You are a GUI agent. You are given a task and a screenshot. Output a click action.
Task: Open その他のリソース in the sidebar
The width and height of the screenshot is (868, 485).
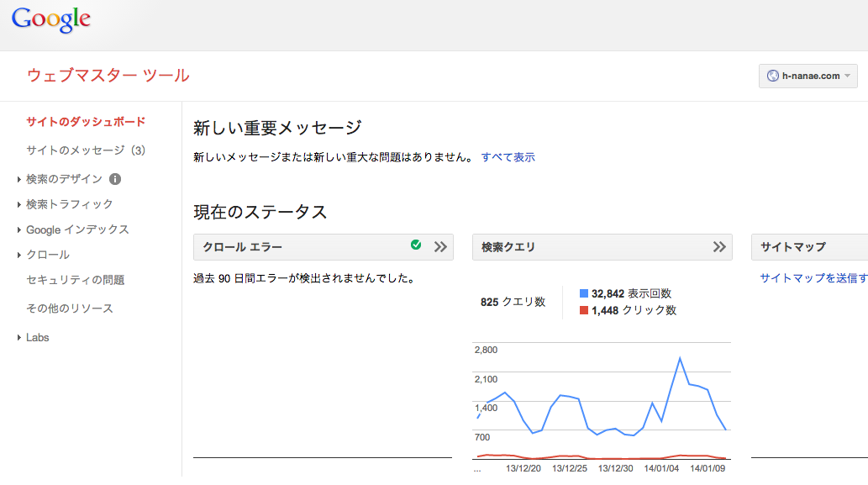(x=70, y=308)
